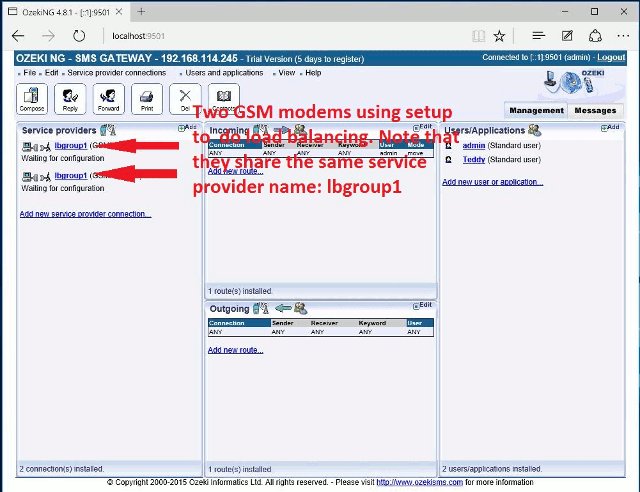Screen dimensions: 640x492
Task: Close the OzekiNG browser tab
Action: pos(119,11)
